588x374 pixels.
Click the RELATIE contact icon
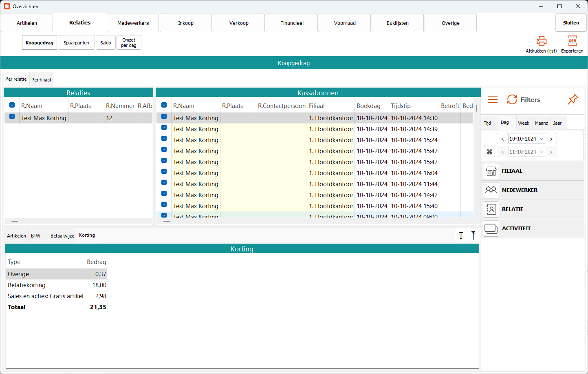[x=491, y=209]
